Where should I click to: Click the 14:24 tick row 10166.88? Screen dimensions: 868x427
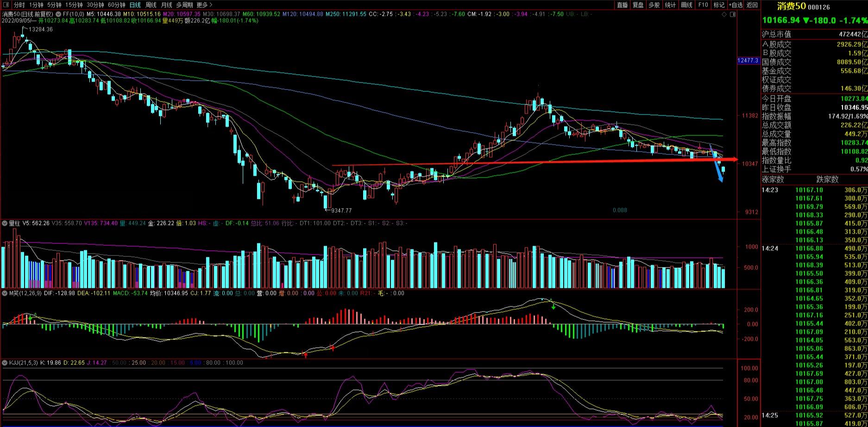click(814, 249)
